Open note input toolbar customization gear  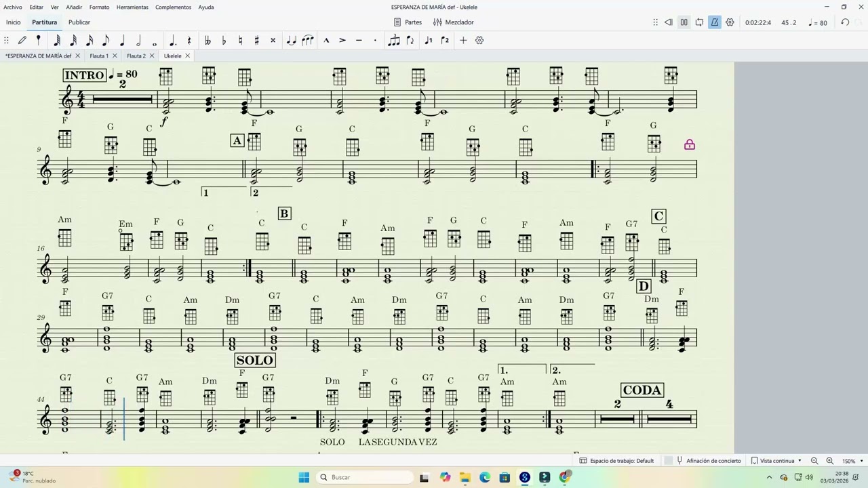point(479,41)
